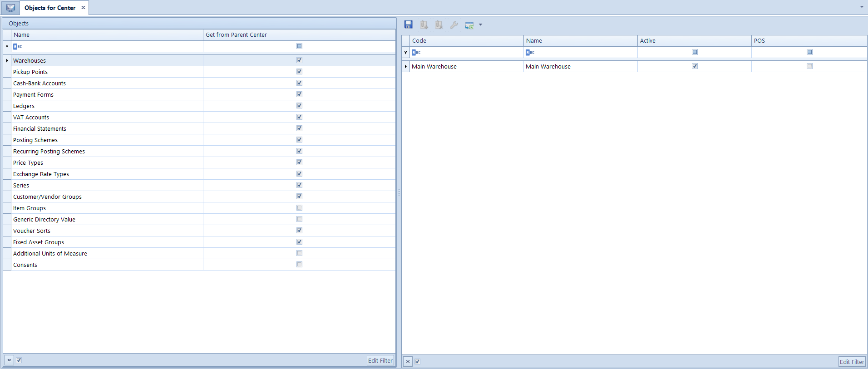Sort by Name column in Objects panel
The height and width of the screenshot is (369, 868).
107,35
